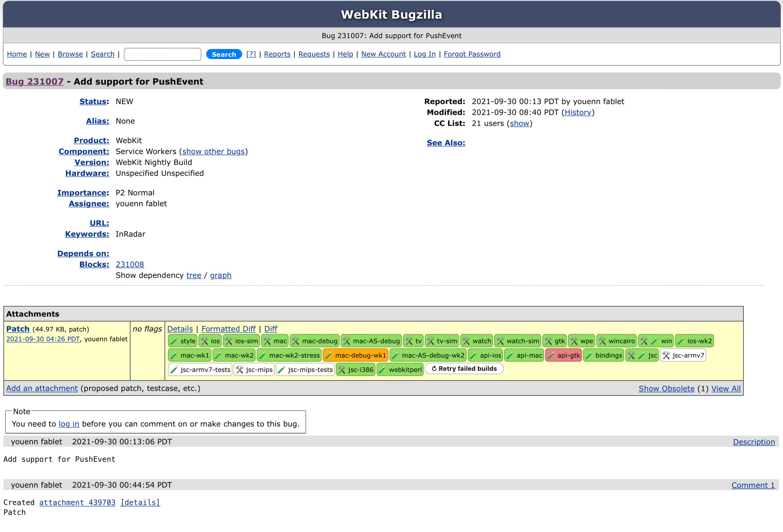Screen dimensions: 783x532
Task: Show the CC List users
Action: coord(519,123)
